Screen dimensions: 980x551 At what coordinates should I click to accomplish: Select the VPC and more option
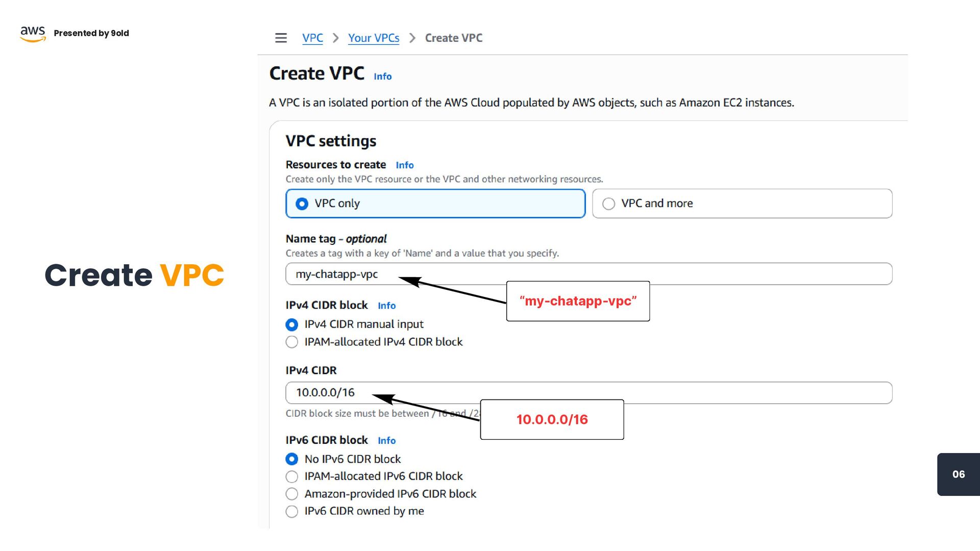[x=608, y=204]
